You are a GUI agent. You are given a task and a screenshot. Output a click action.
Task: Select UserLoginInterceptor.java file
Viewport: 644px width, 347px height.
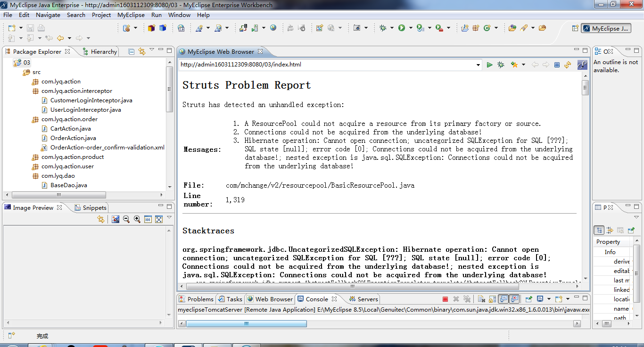click(81, 109)
